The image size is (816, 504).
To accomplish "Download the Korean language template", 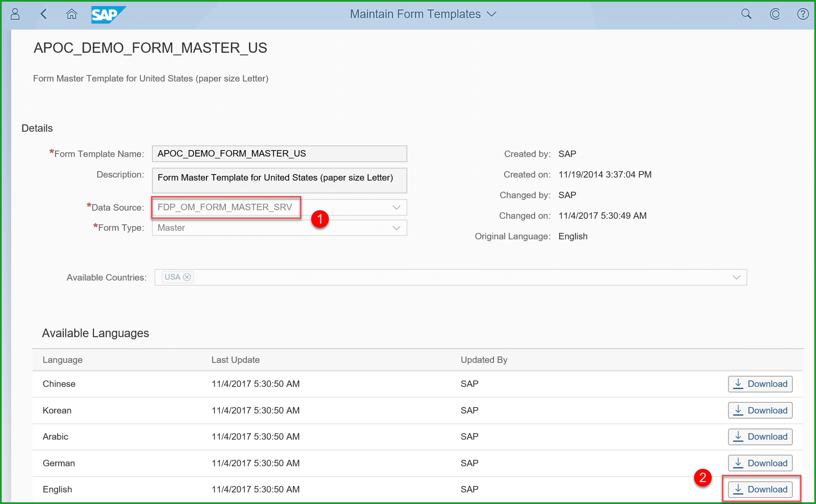I will 760,410.
